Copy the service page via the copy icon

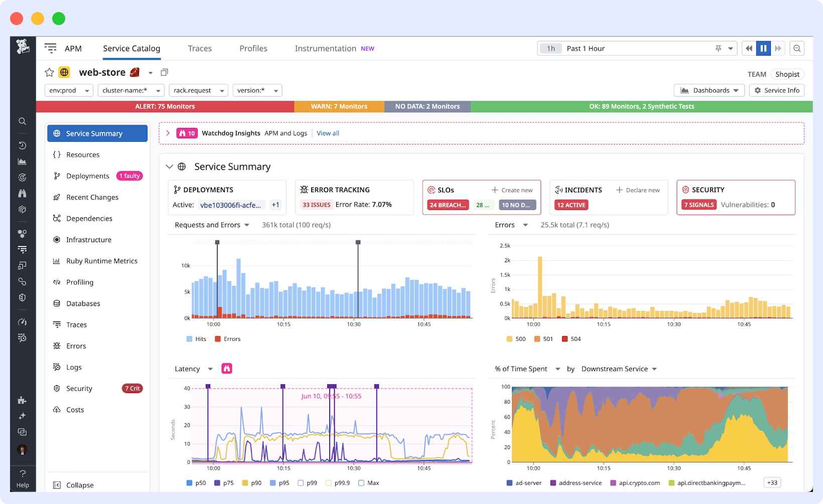pos(164,72)
